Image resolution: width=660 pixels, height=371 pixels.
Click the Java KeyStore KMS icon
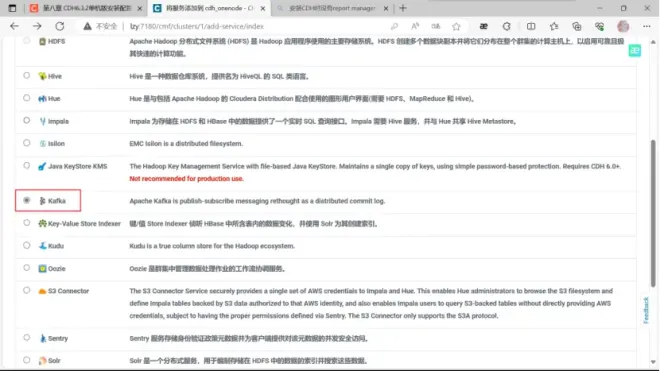(x=43, y=166)
